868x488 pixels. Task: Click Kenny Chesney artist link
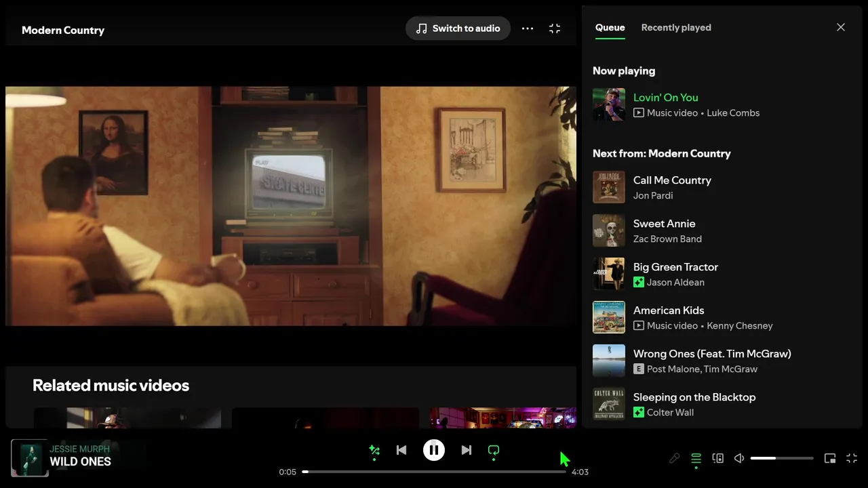point(740,326)
